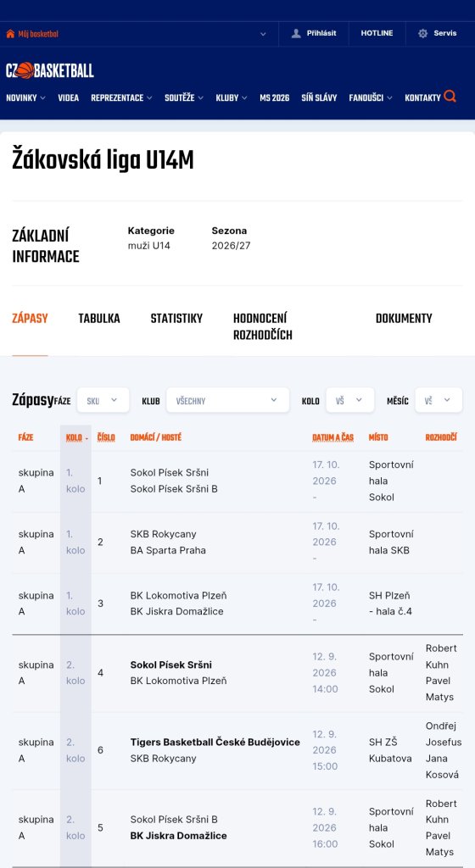Open the Klub Všechny dropdown
Image resolution: width=475 pixels, height=868 pixels.
(227, 400)
